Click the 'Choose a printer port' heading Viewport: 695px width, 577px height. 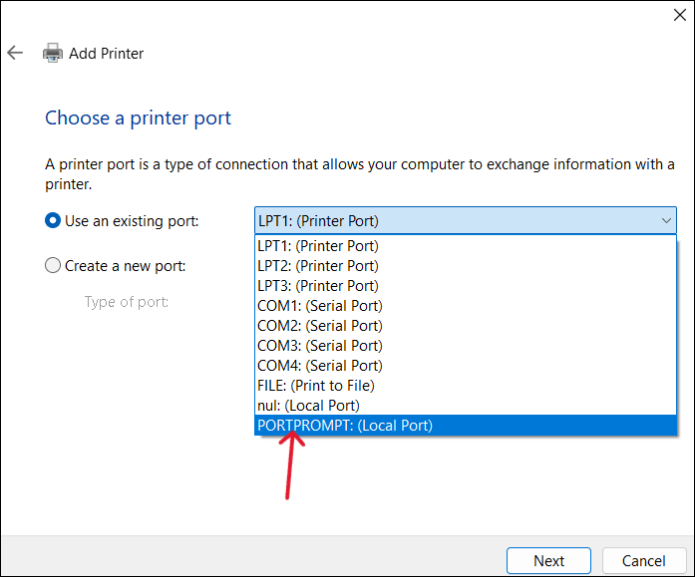138,118
